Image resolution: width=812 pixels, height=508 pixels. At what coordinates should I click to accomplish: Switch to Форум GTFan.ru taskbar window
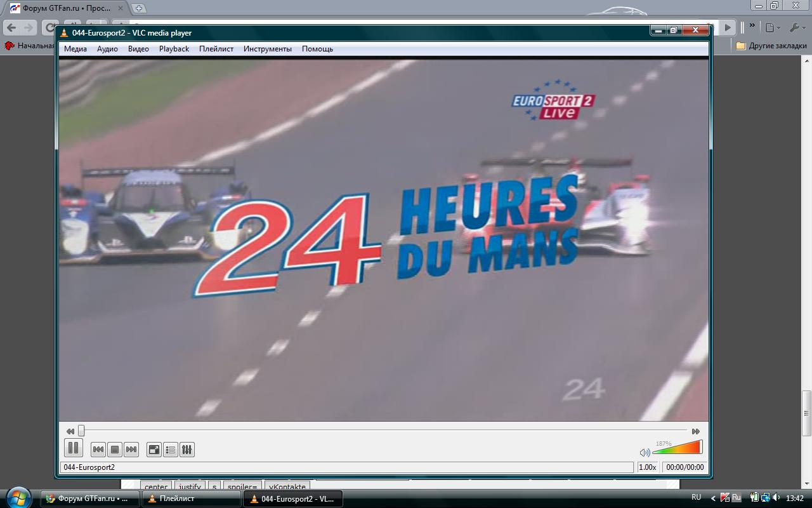[x=91, y=498]
